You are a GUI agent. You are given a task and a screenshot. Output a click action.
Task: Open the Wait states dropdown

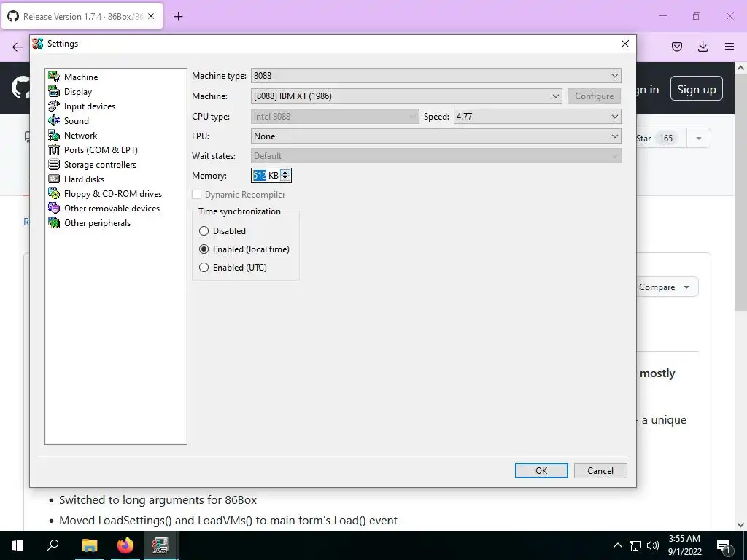pyautogui.click(x=436, y=156)
